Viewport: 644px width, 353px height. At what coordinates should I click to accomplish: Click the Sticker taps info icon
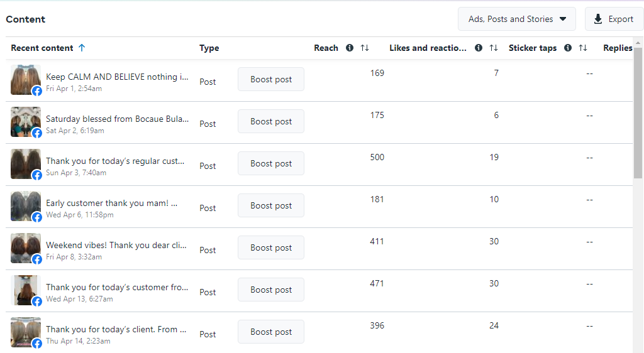pos(568,48)
